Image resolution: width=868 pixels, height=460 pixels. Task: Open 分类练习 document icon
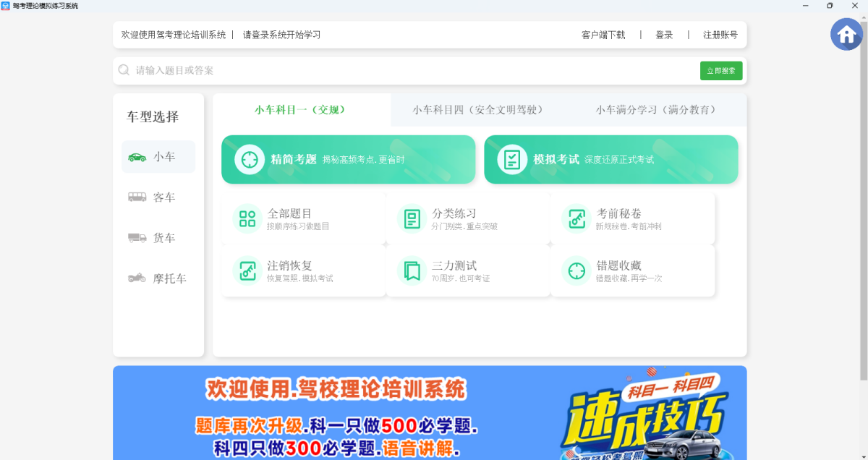pyautogui.click(x=412, y=219)
